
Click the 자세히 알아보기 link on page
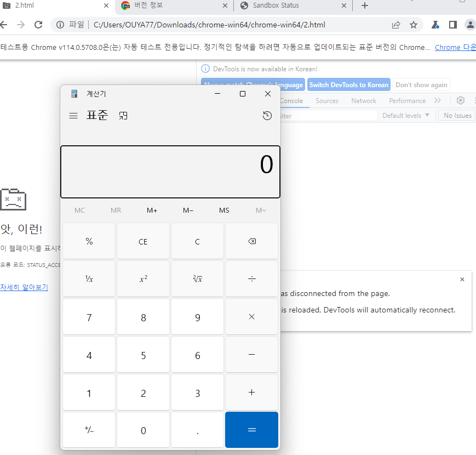click(24, 287)
